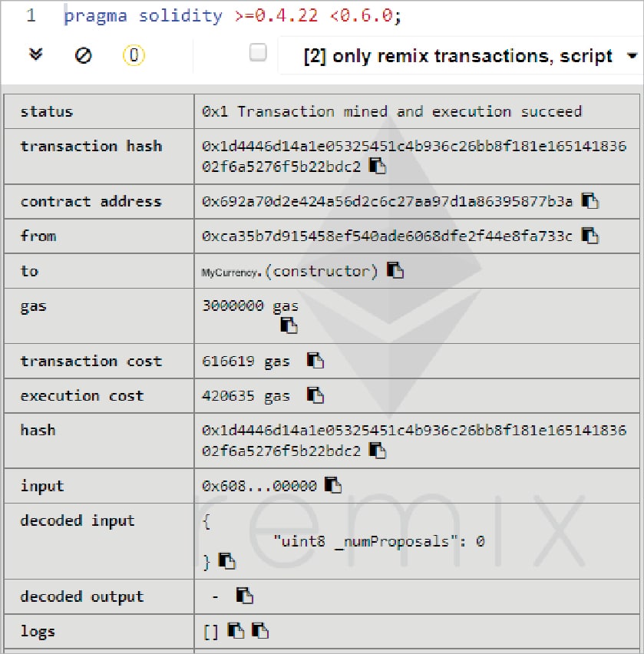Copy the value in the hash row
The height and width of the screenshot is (654, 644).
378,451
